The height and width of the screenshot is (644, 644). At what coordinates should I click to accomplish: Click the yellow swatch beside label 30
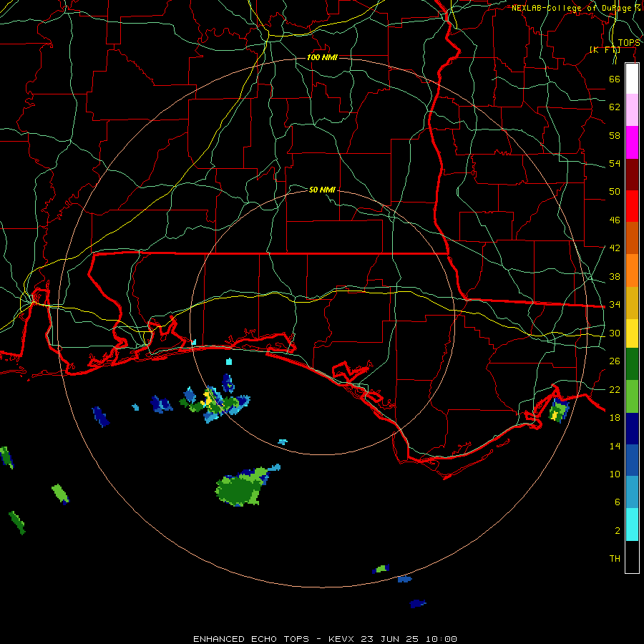click(632, 333)
